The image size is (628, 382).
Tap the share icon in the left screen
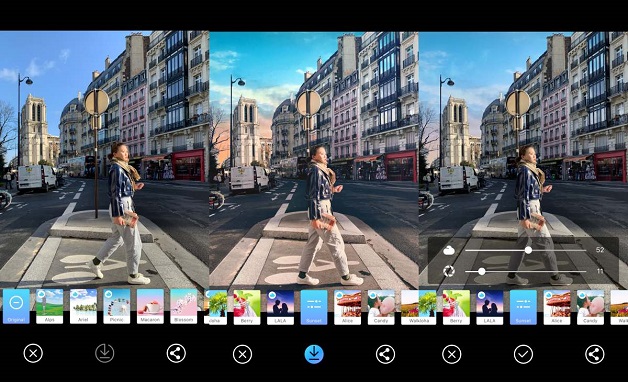(x=176, y=353)
